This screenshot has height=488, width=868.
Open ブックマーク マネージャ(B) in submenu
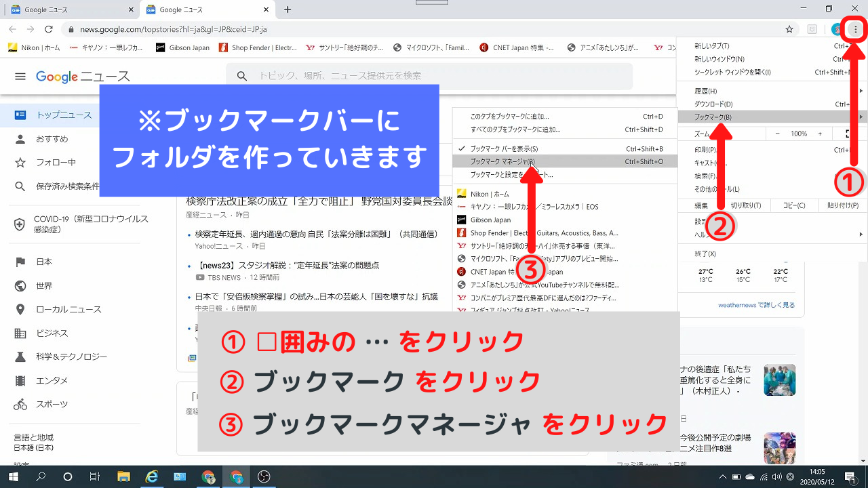(x=565, y=161)
